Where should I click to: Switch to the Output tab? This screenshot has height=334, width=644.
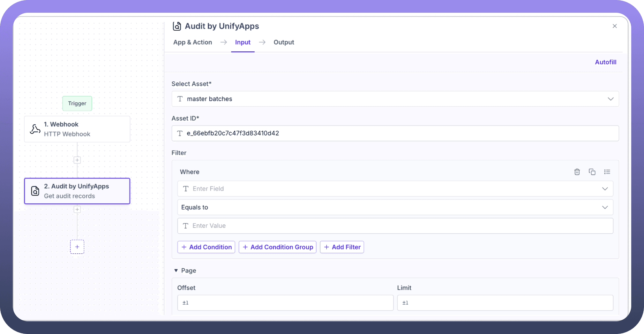283,42
